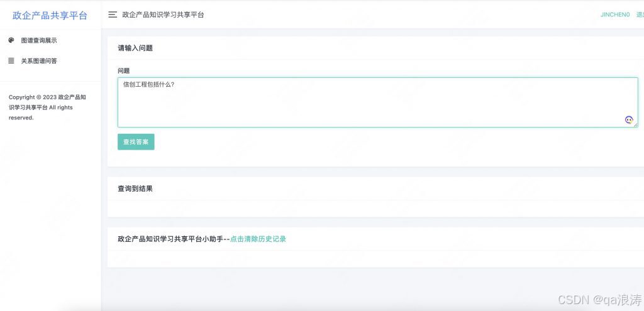The height and width of the screenshot is (311, 644).
Task: Click the 政企产品知识学习共享平台 header title
Action: [x=163, y=15]
